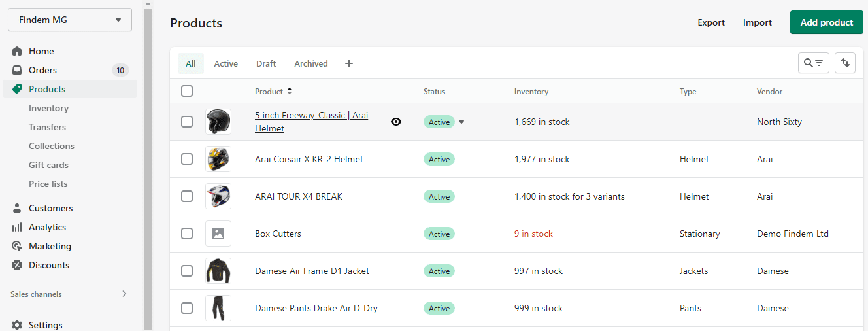This screenshot has width=868, height=331.
Task: Click the Marketing target icon
Action: [x=18, y=246]
